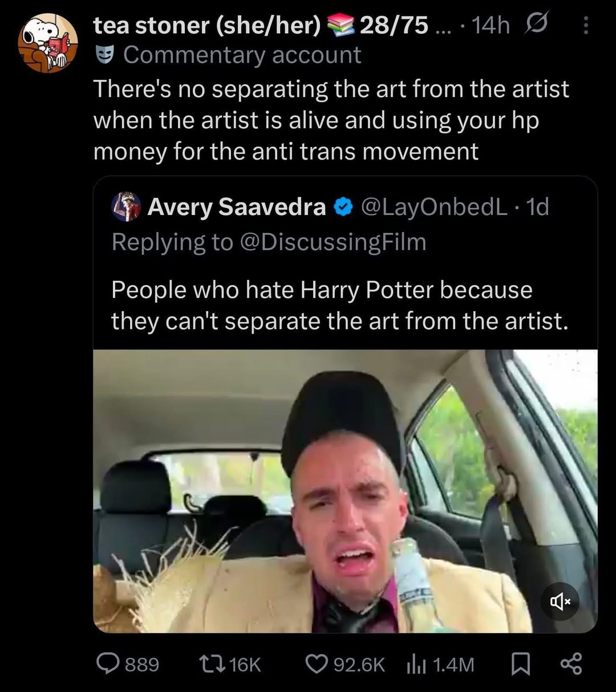Open the three-dot more options menu
The image size is (616, 692).
tap(586, 25)
